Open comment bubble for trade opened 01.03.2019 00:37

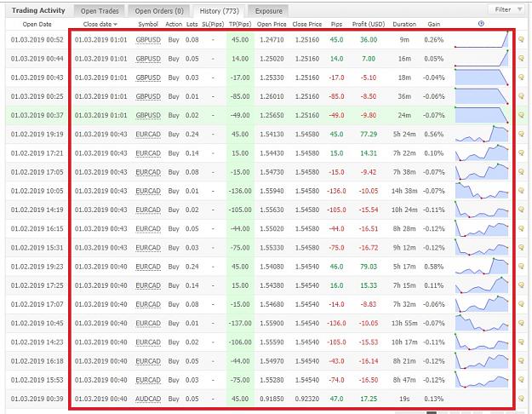[522, 116]
